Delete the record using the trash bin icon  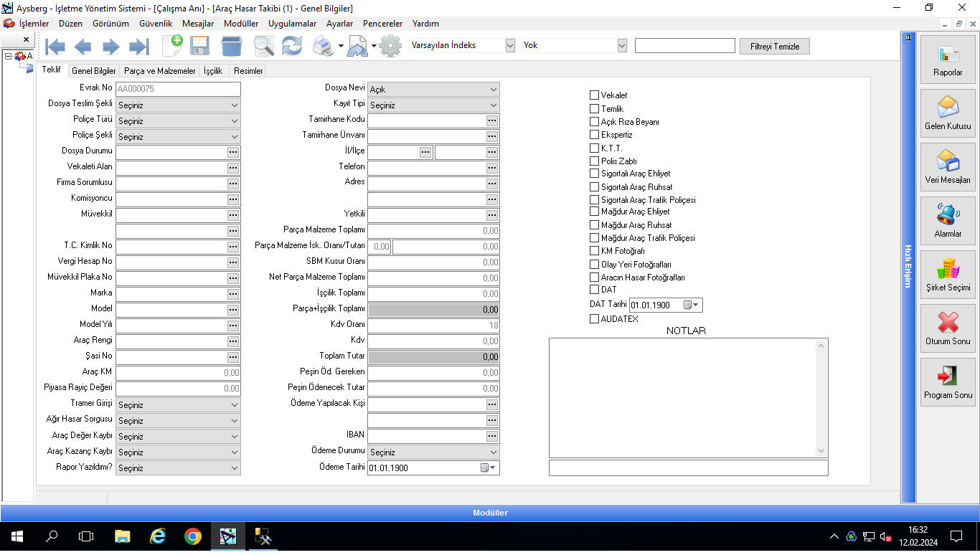pos(231,47)
